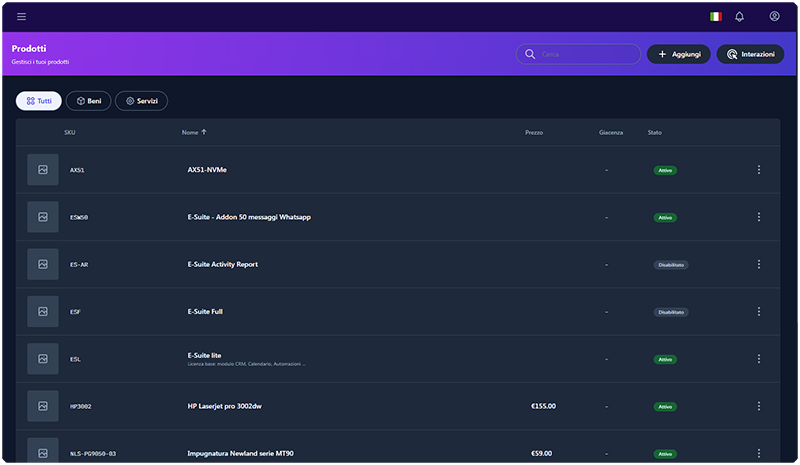Click the AX51 product image placeholder
This screenshot has width=800, height=465.
coord(43,170)
